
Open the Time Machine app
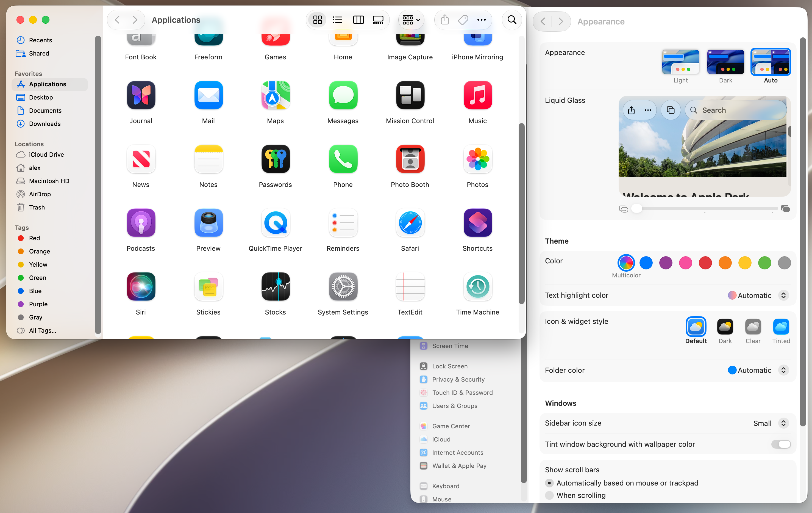[477, 286]
